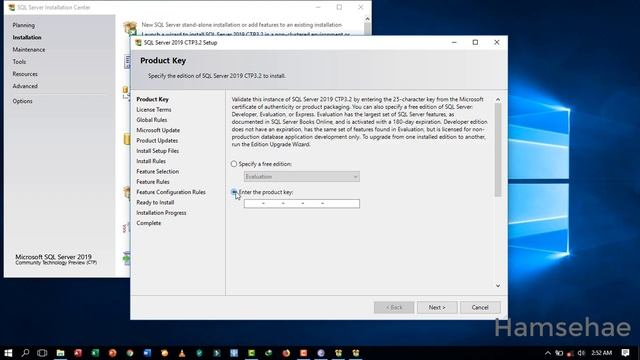The width and height of the screenshot is (640, 360).
Task: Click the Installation Center scrollbar up arrow
Action: pos(367,19)
